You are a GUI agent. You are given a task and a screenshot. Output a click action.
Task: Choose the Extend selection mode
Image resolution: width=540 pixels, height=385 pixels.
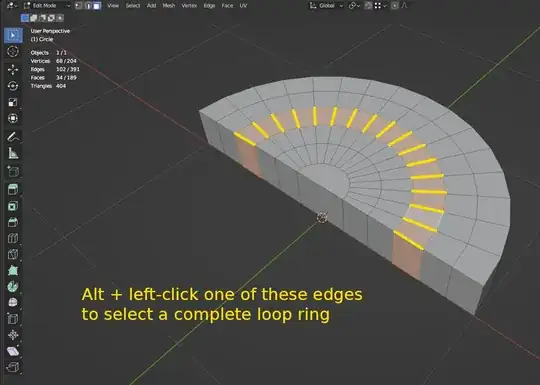(34, 18)
